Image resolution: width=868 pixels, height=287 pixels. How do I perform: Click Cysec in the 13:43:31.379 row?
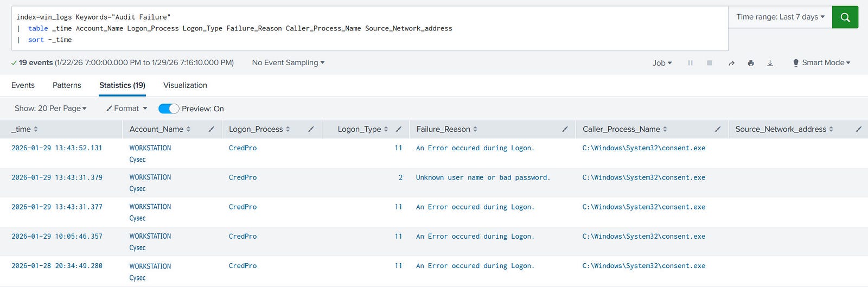(137, 189)
